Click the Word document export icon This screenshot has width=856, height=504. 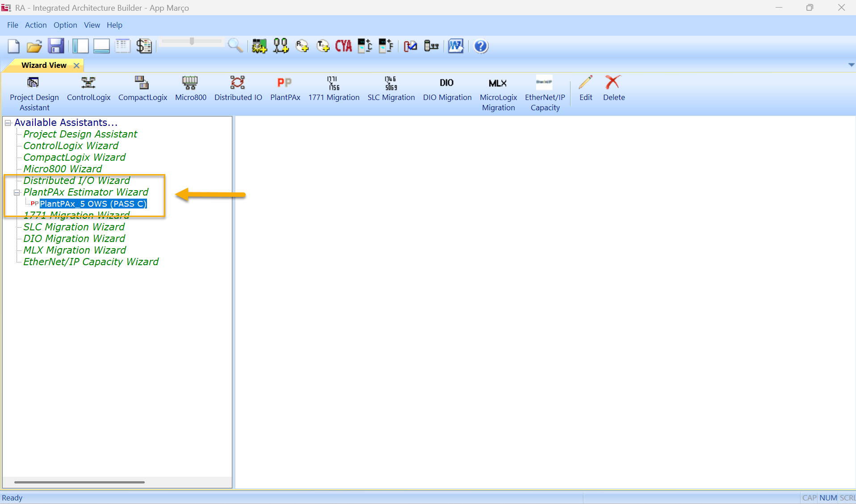coord(456,46)
